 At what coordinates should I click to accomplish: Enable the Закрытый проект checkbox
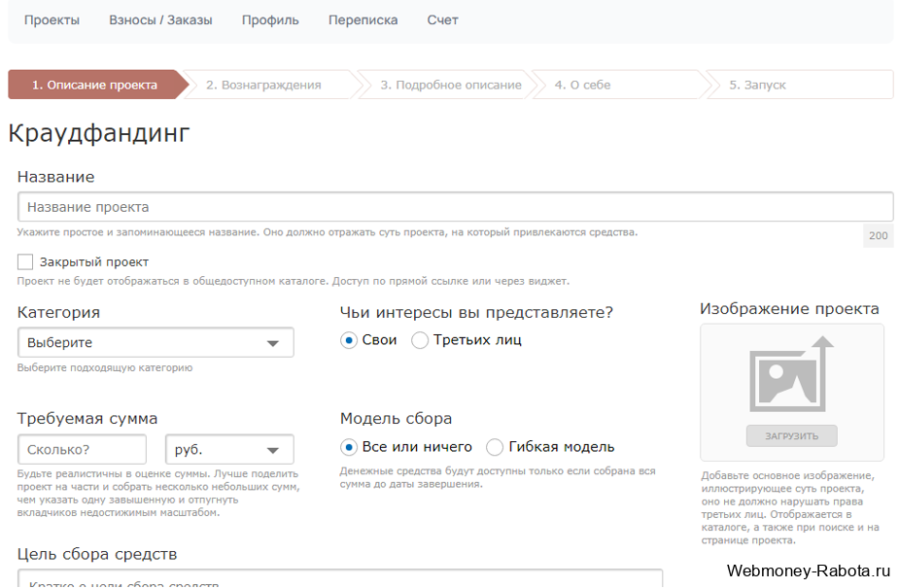coord(25,261)
